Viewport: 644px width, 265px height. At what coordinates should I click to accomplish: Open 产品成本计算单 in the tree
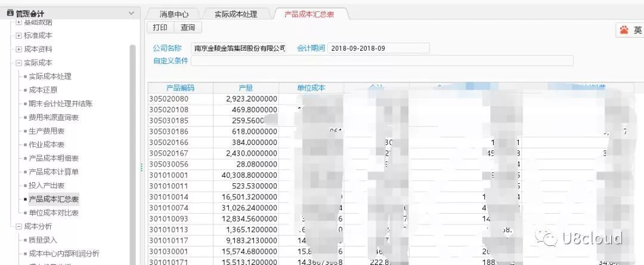point(54,172)
